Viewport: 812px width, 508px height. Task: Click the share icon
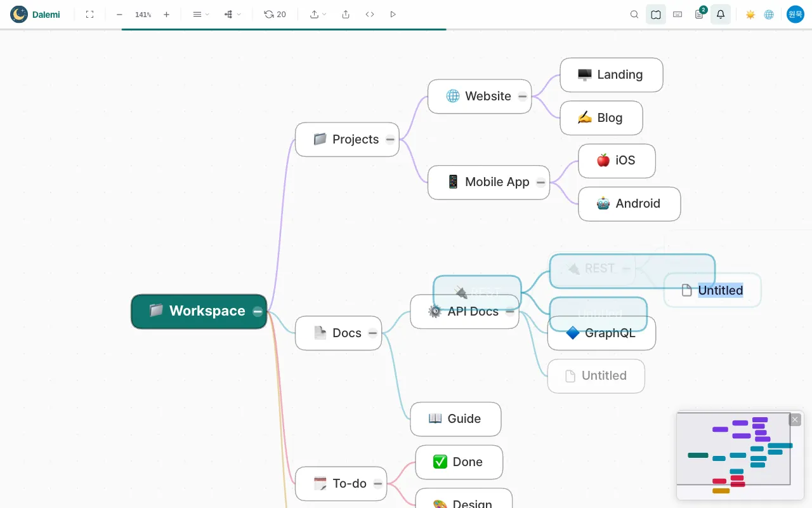346,14
